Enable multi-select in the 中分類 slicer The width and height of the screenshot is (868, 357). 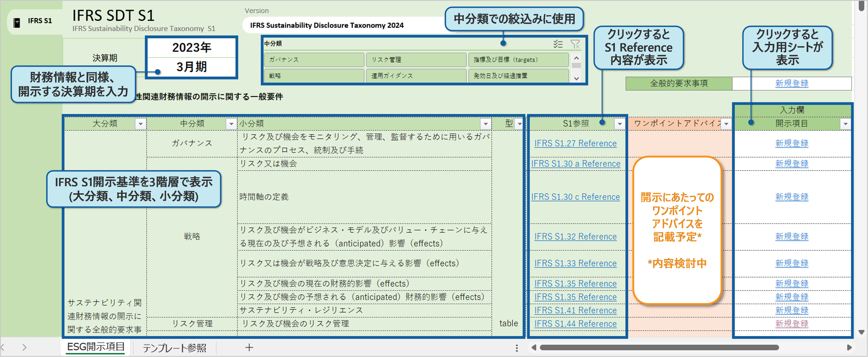[558, 44]
